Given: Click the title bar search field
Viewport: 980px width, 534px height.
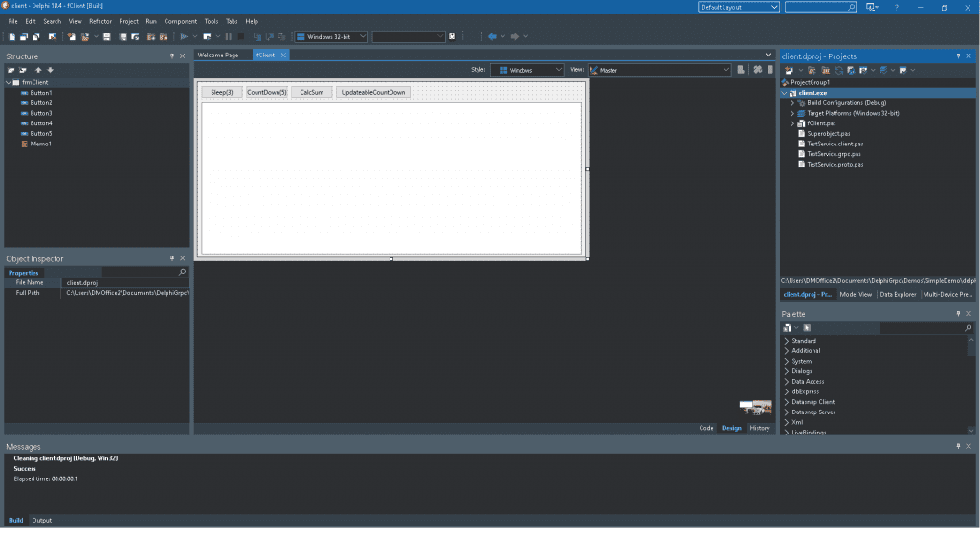Looking at the screenshot, I should (x=820, y=7).
